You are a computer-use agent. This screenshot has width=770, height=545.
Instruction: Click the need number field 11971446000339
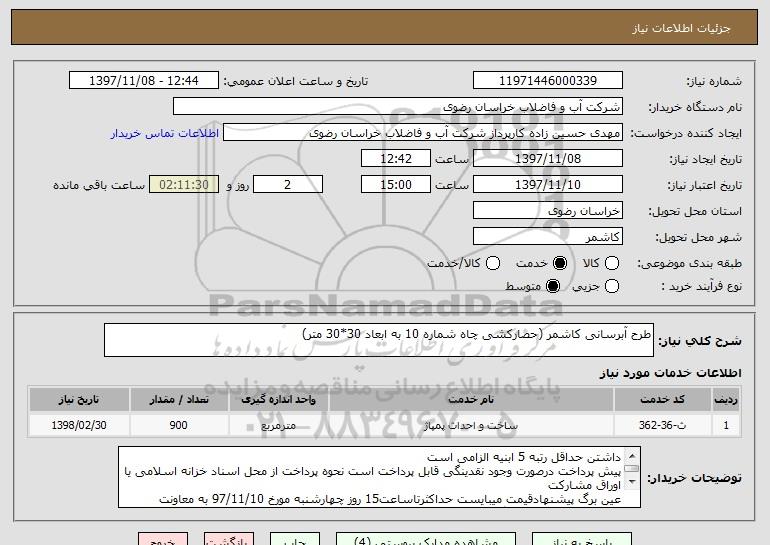point(548,81)
